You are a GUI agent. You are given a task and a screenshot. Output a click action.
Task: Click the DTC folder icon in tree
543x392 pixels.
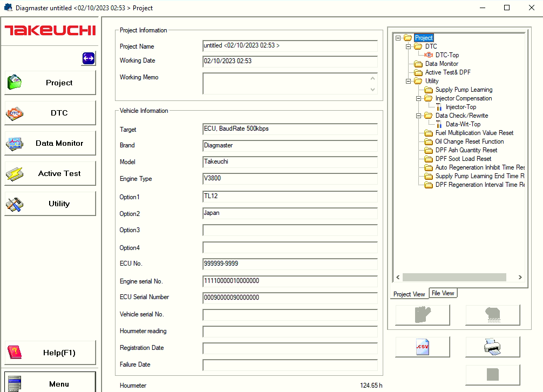[x=418, y=46]
